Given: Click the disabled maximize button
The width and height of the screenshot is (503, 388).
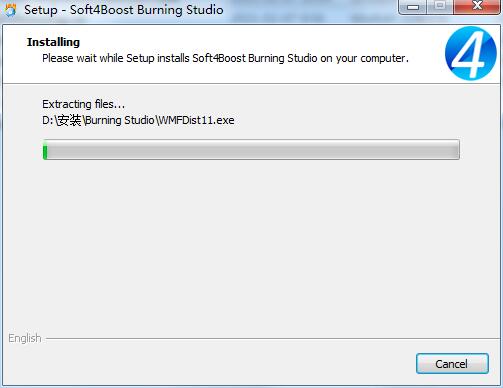Looking at the screenshot, I should pyautogui.click(x=440, y=6).
